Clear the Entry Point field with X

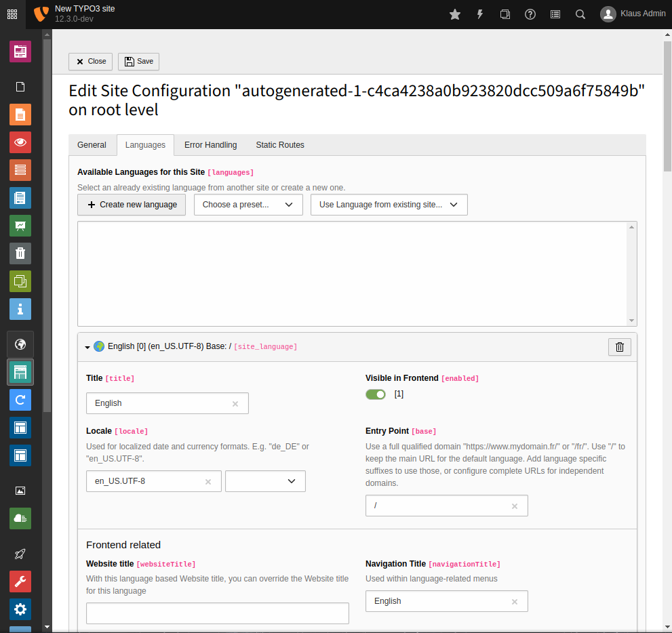coord(515,506)
